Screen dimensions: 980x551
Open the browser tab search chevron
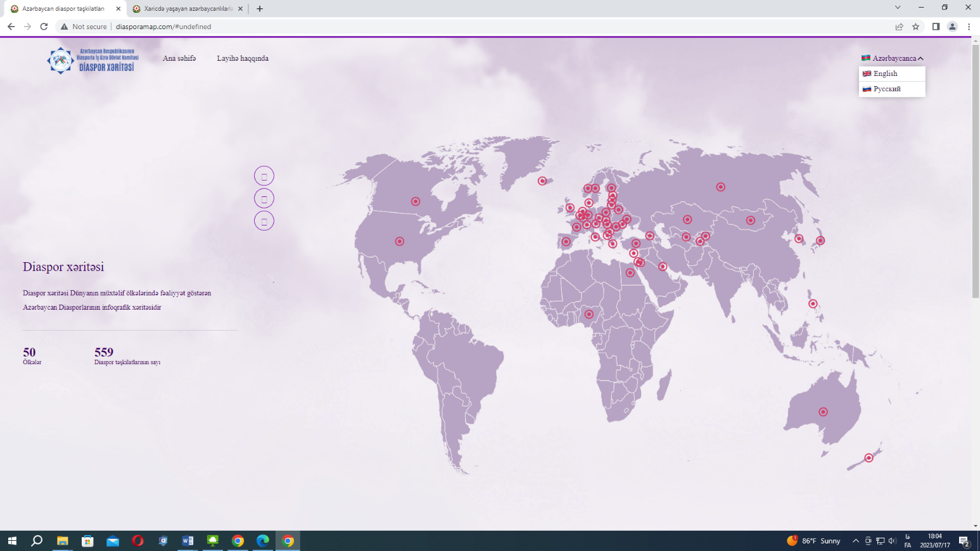pos(897,8)
